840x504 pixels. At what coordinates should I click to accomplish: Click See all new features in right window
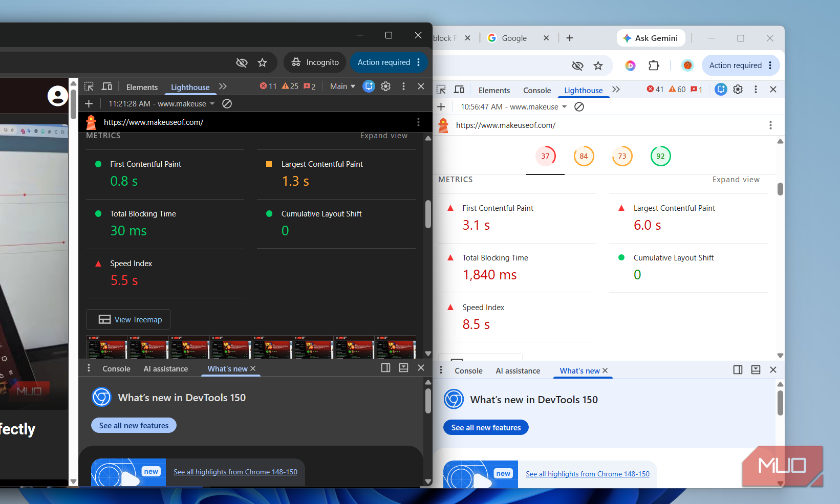(486, 427)
